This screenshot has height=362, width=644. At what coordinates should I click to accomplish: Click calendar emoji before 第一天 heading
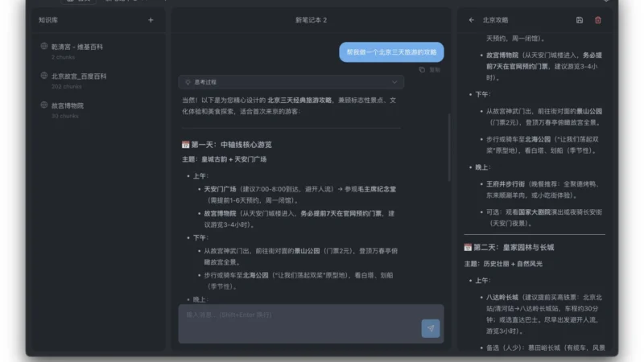point(186,145)
